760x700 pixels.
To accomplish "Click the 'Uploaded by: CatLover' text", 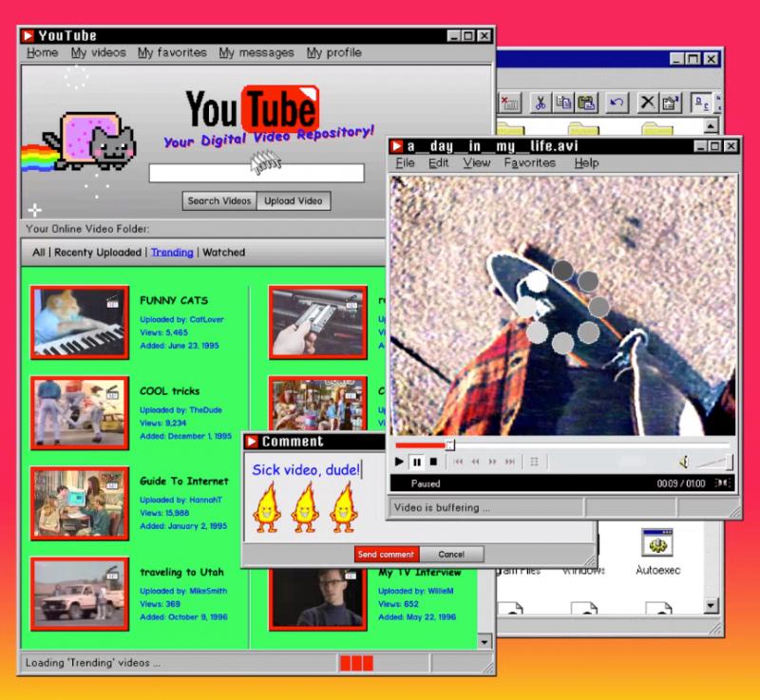I will pos(181,320).
